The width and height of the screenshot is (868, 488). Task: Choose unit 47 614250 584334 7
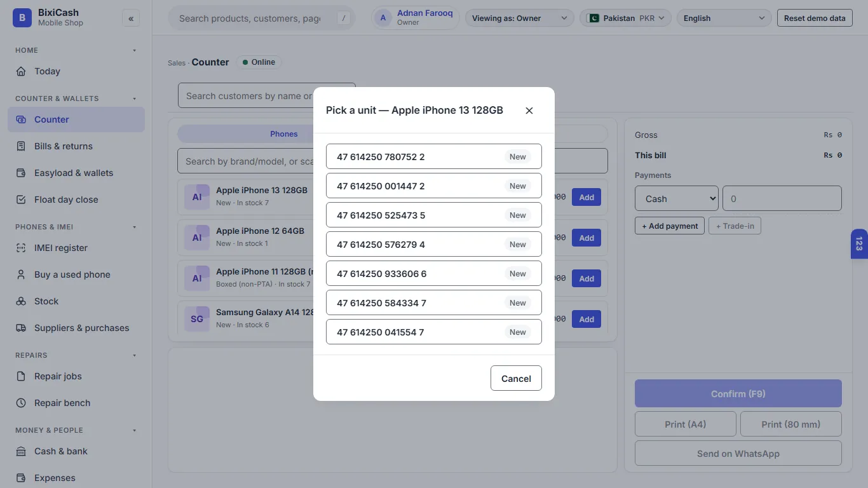pos(434,303)
